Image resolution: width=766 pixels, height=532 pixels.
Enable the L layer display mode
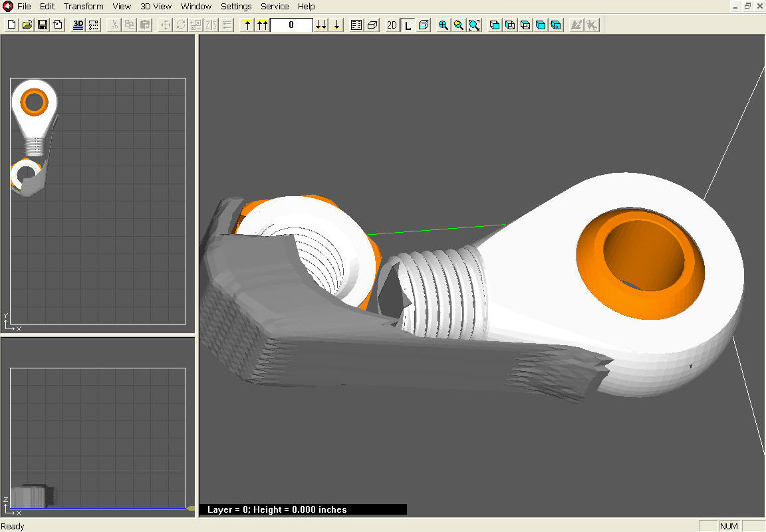click(x=408, y=25)
